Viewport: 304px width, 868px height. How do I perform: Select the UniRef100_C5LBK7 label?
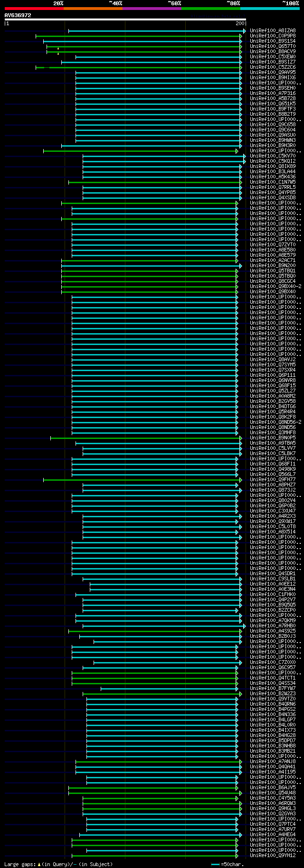click(273, 454)
